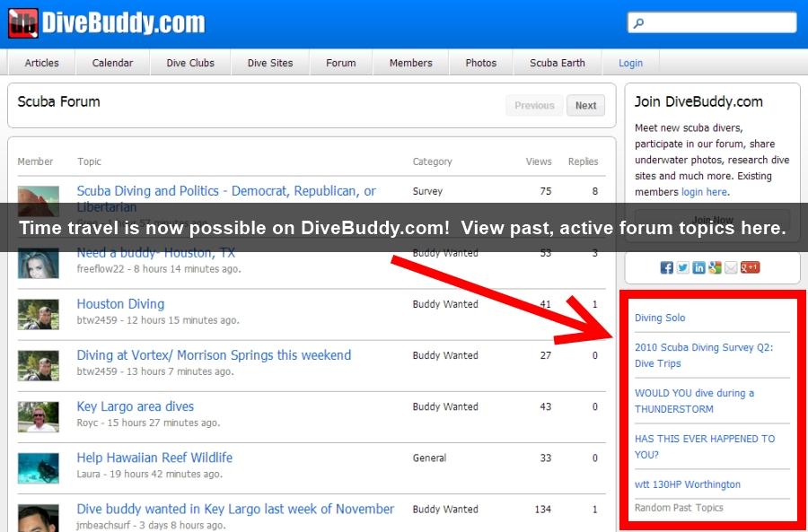The height and width of the screenshot is (532, 808).
Task: Click Buddy Wanted category in Houston Diving row
Action: click(x=445, y=304)
